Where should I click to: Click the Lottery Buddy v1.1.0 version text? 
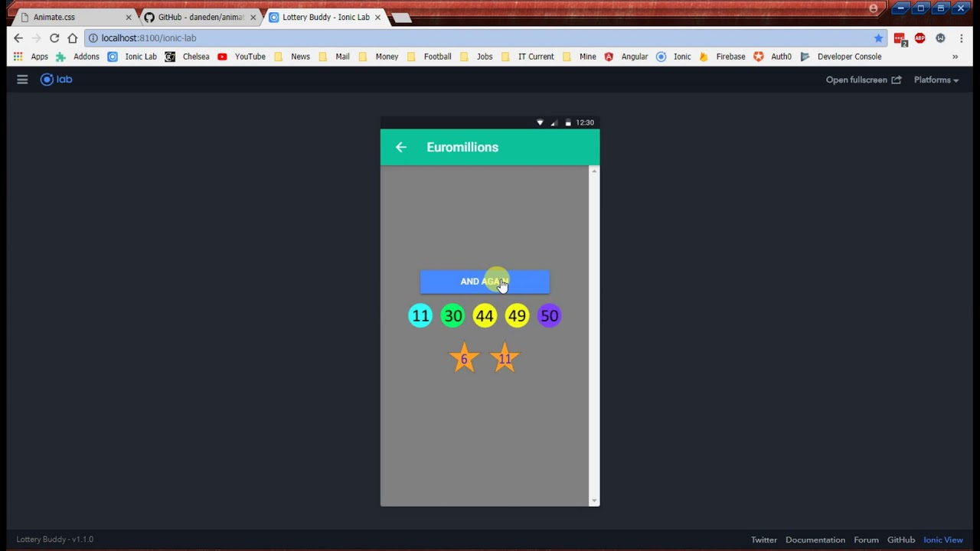click(55, 540)
